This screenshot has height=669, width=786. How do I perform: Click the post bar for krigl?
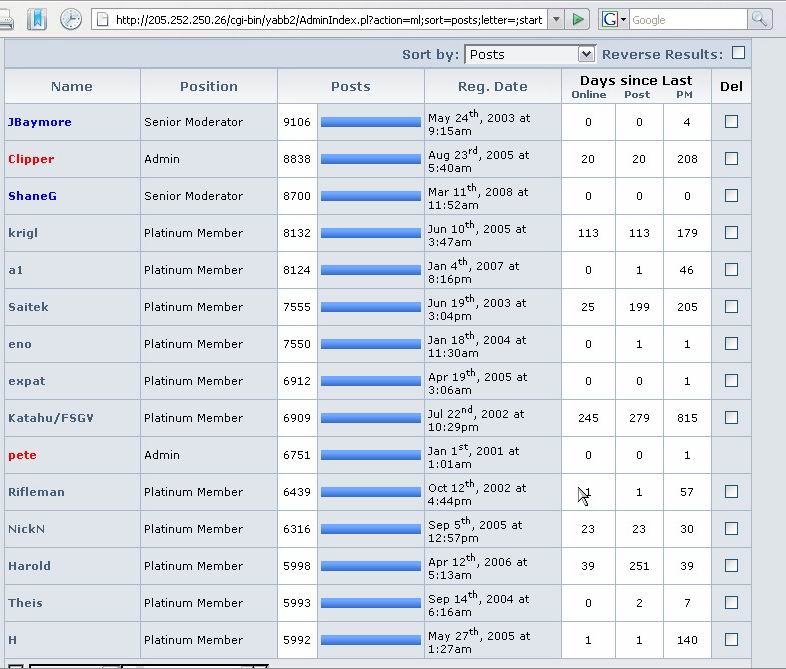pos(370,233)
